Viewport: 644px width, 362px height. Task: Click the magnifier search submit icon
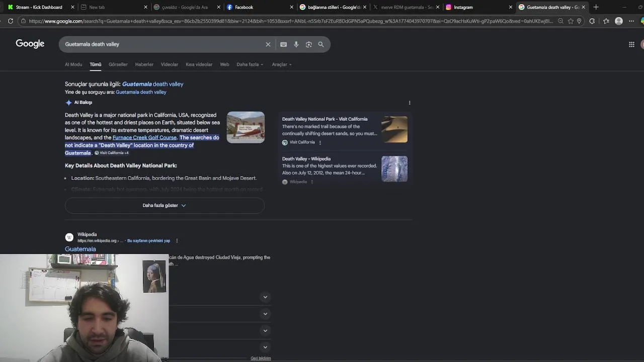click(x=321, y=44)
